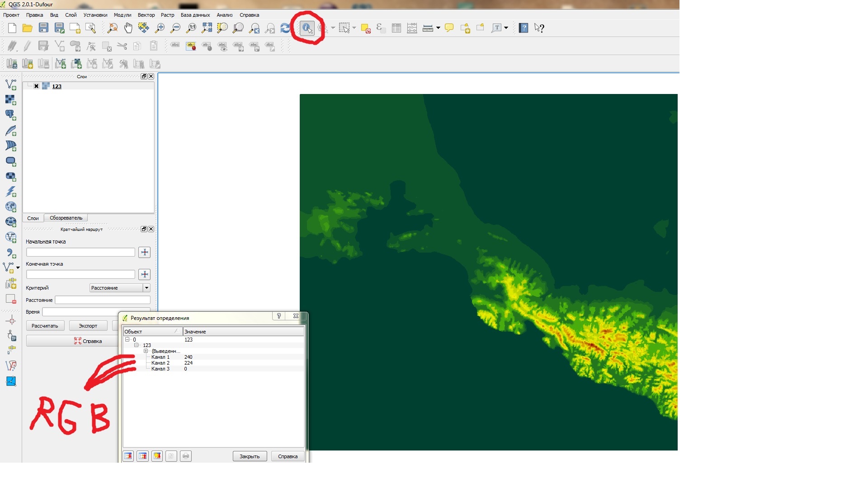This screenshot has width=868, height=488.
Task: Select Канал 1 row in results
Action: [160, 357]
